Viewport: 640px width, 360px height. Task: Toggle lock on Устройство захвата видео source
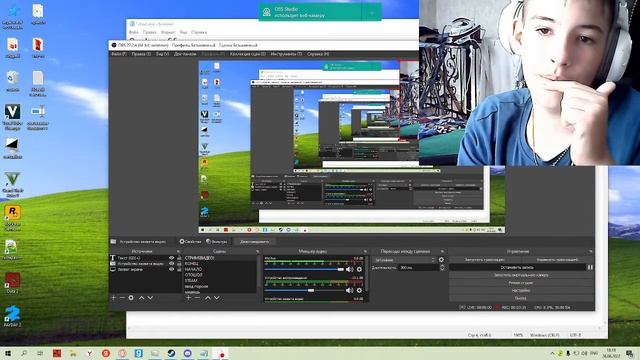(179, 264)
